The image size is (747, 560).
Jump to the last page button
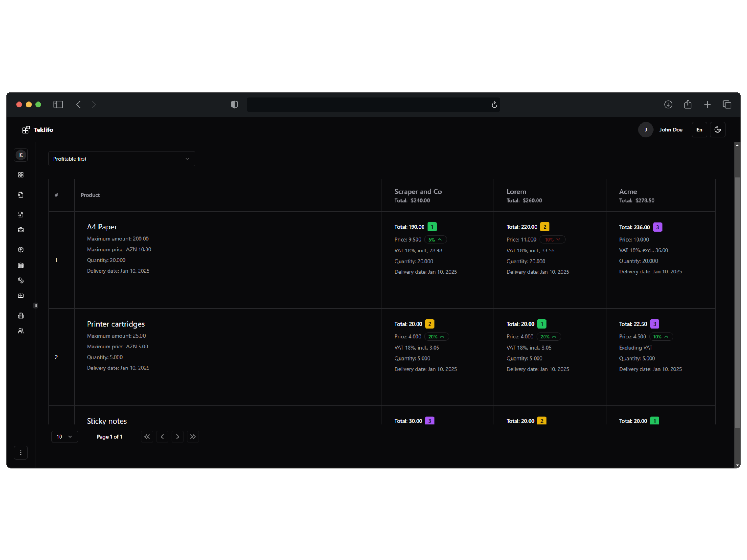point(193,437)
